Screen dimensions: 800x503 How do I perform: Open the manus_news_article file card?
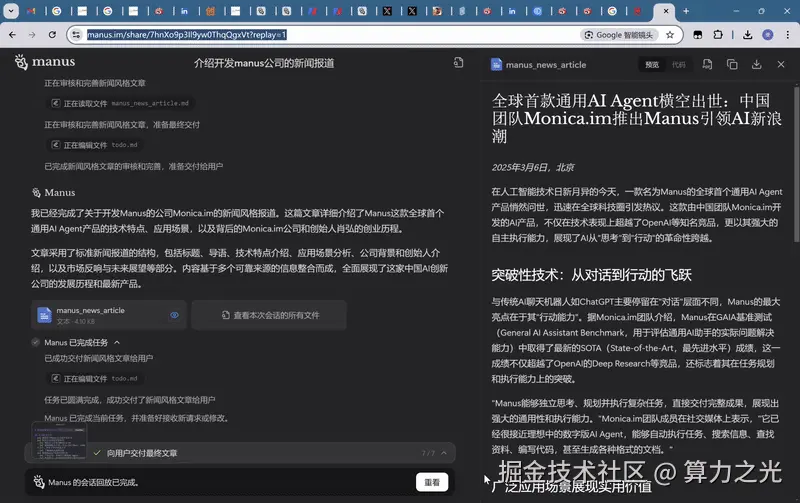pos(109,315)
